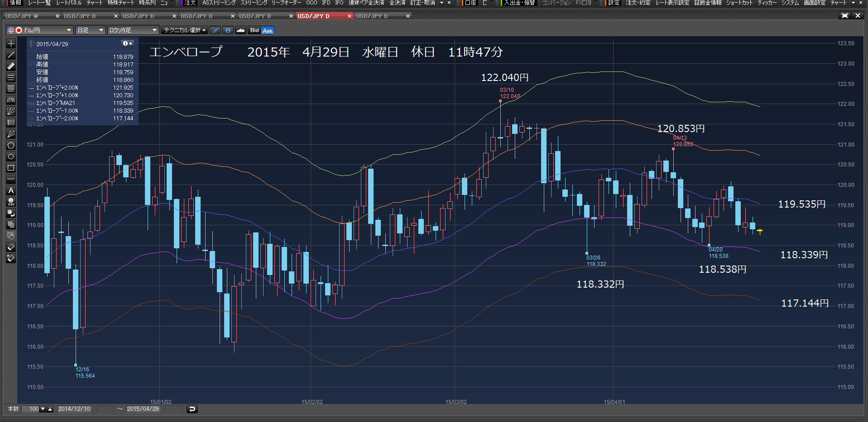This screenshot has height=422, width=868.
Task: Select the rectangle drawing tool
Action: pos(11,168)
